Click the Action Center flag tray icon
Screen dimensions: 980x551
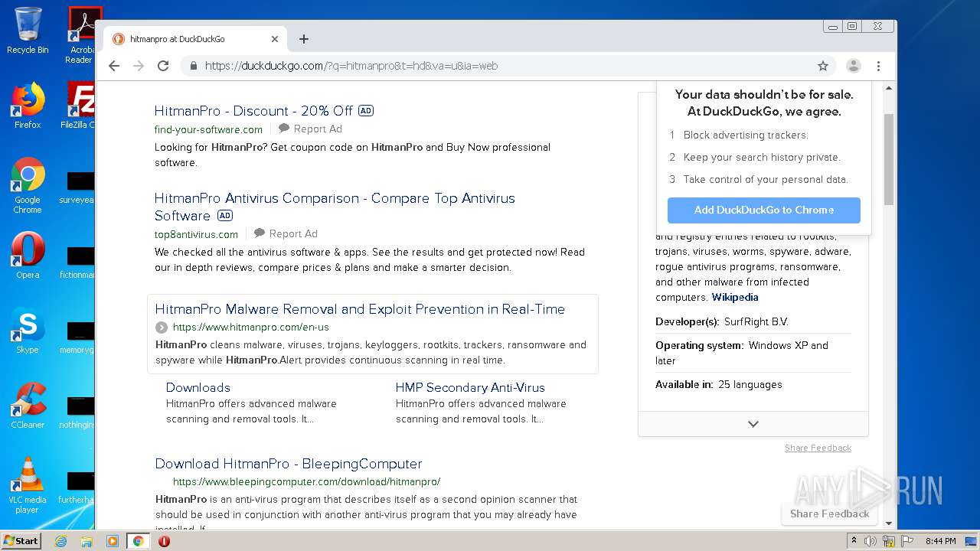(907, 541)
